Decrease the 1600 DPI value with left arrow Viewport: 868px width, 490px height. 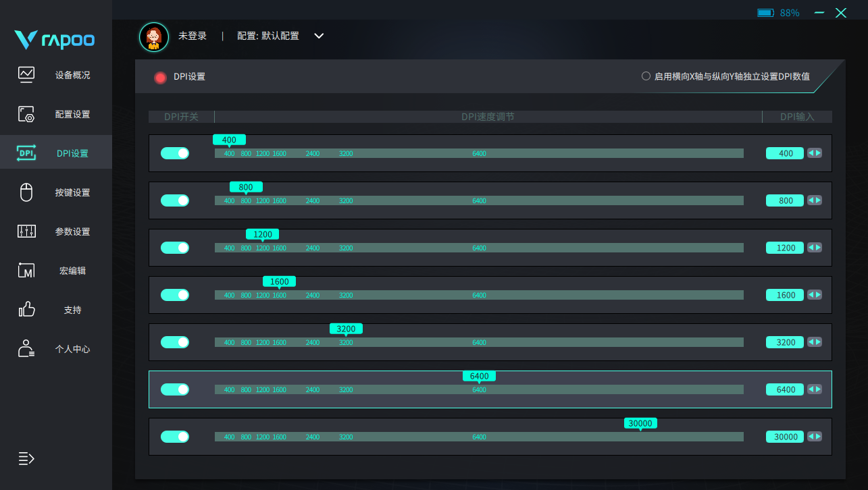pyautogui.click(x=811, y=295)
